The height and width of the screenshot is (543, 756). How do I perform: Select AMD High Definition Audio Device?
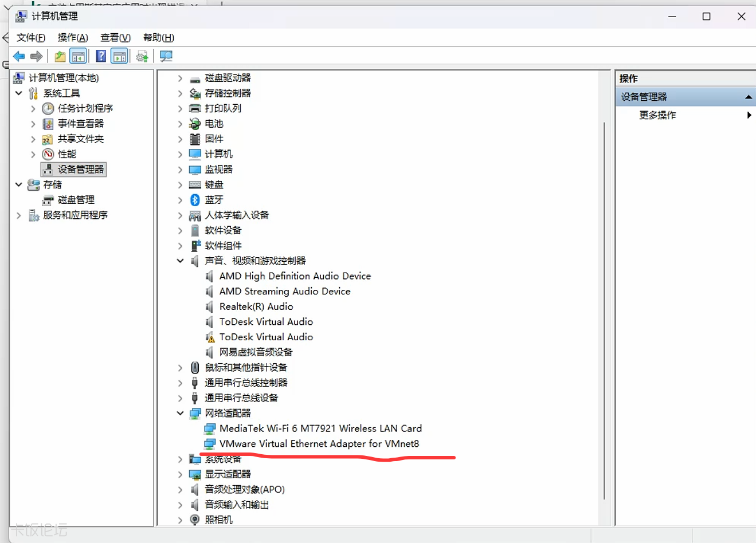coord(295,276)
